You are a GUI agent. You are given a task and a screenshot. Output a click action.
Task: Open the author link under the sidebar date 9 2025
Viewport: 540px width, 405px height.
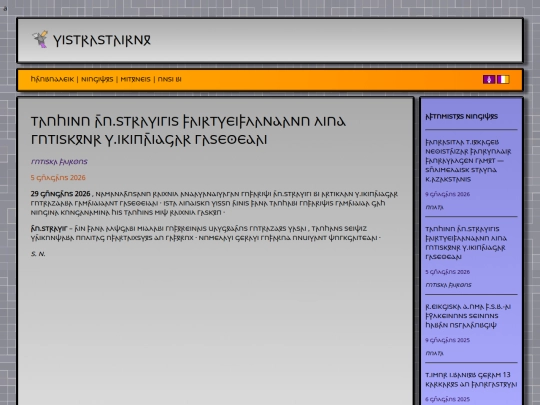click(434, 353)
